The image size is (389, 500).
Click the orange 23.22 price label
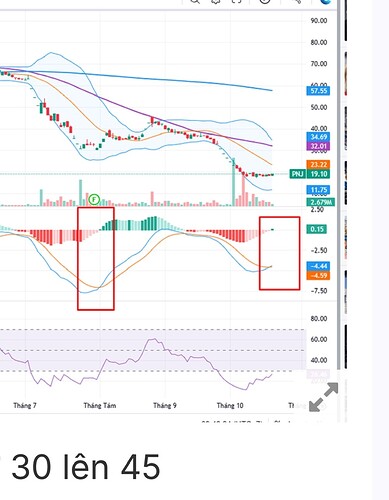coord(318,164)
